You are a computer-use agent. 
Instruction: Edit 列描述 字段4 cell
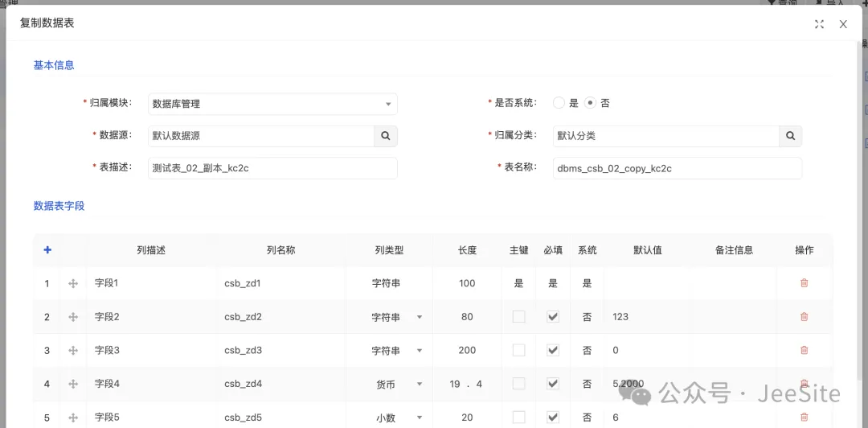point(152,384)
